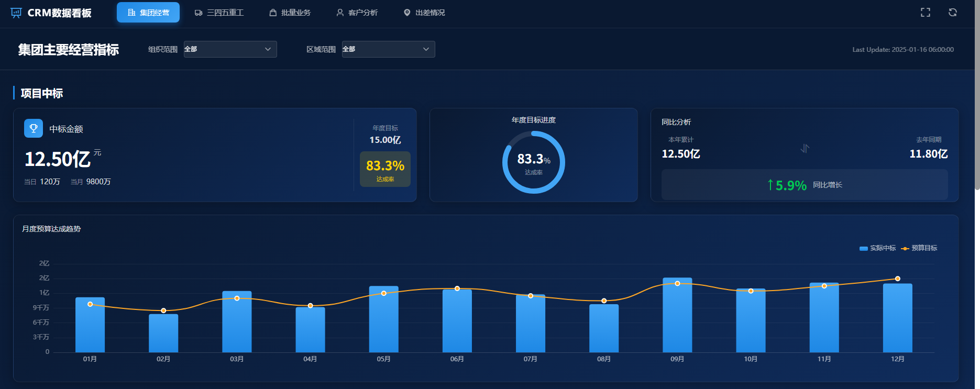Viewport: 980px width, 389px height.
Task: Click the refresh icon in the header
Action: [x=952, y=13]
